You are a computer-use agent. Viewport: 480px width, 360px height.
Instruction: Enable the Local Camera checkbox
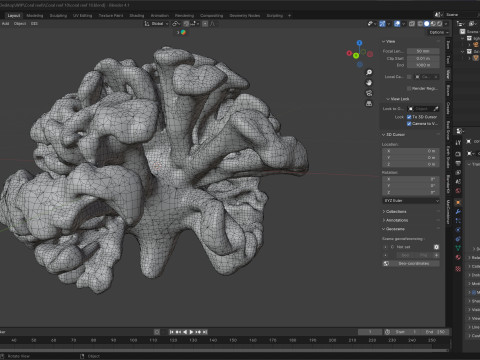point(409,77)
